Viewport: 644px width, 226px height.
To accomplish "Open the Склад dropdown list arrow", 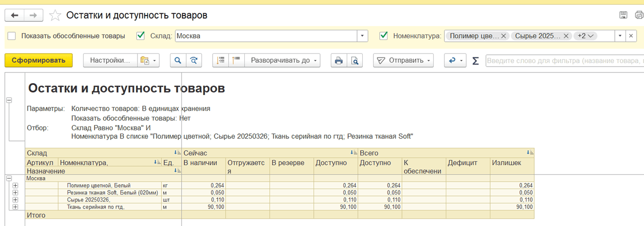I will point(362,36).
